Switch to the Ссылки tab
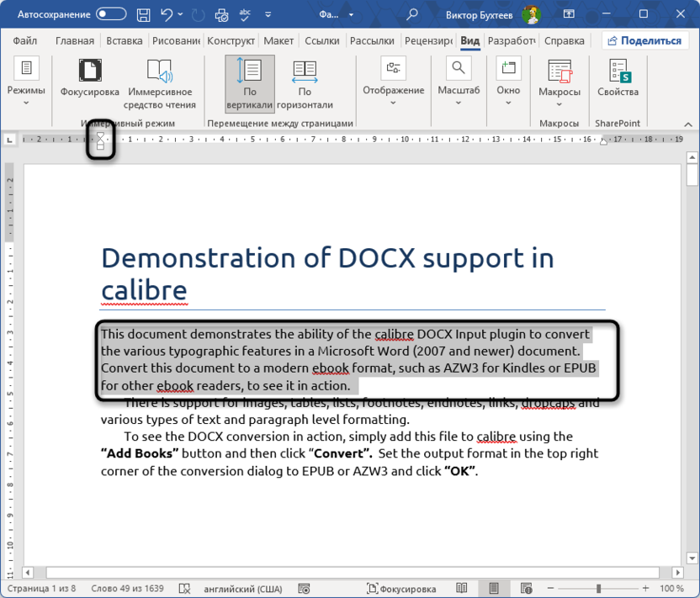 (322, 40)
